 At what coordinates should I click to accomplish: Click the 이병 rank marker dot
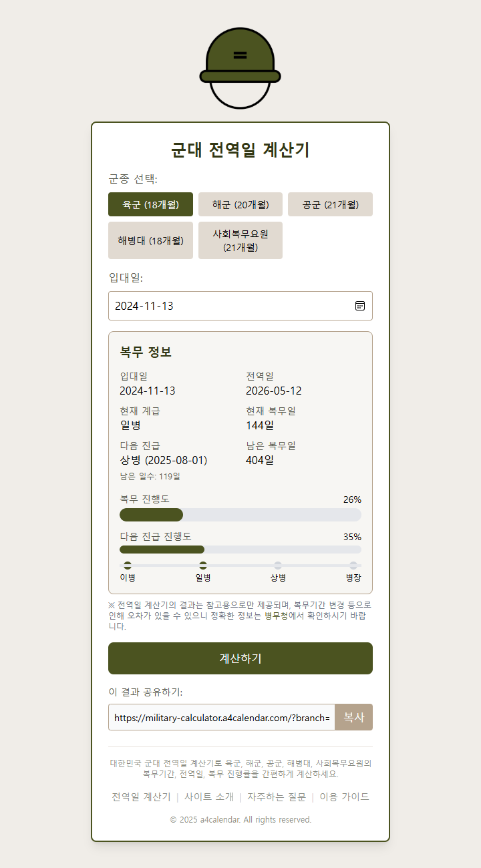click(128, 564)
